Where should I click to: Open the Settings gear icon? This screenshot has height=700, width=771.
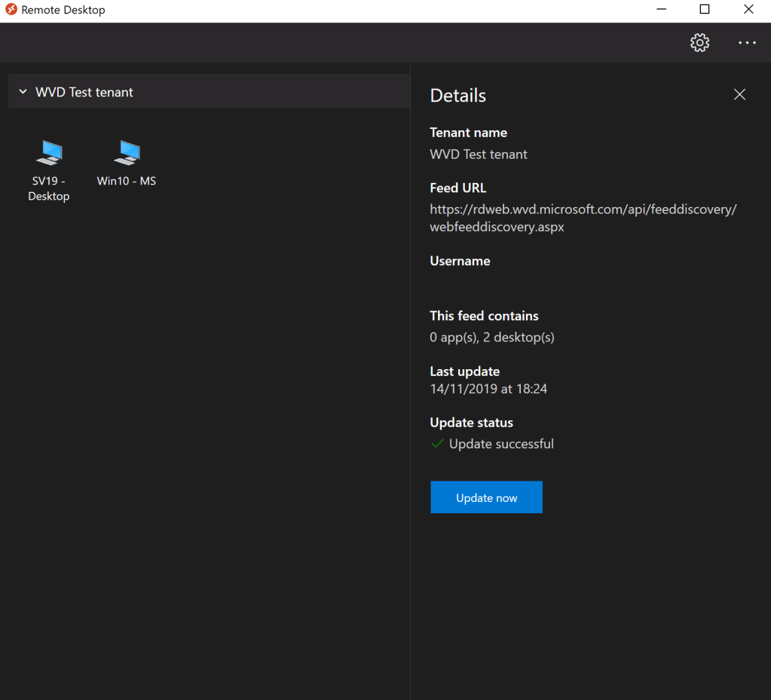coord(699,43)
